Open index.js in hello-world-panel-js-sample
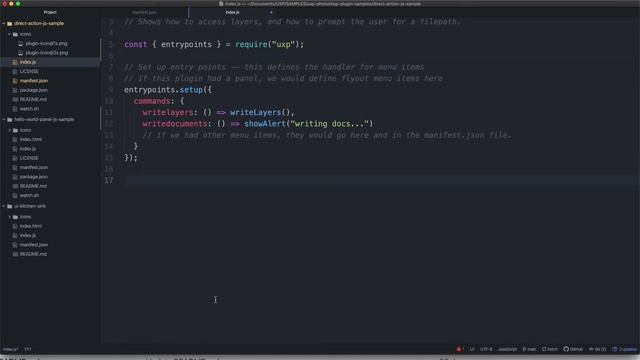Image resolution: width=640 pixels, height=360 pixels. click(28, 149)
